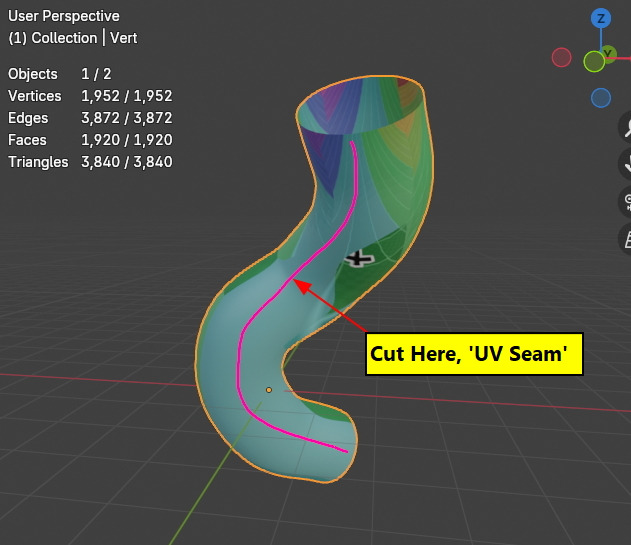Click the objects count '1 / 2'
Screen dimensions: 631x545
pos(96,74)
